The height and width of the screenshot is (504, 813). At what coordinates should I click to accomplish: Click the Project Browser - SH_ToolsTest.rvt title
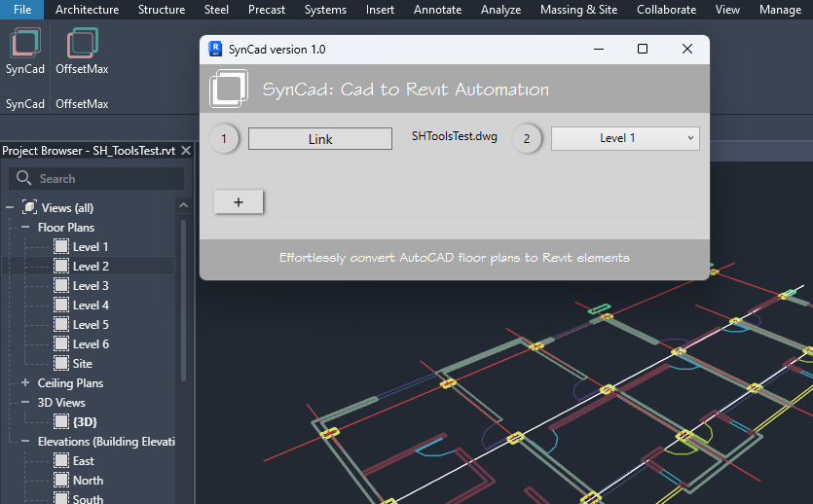pyautogui.click(x=89, y=151)
